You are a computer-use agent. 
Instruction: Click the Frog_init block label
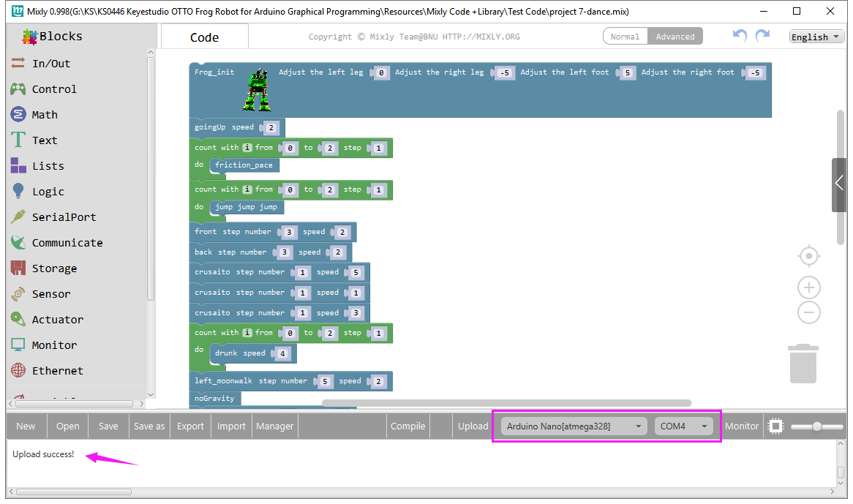[x=214, y=72]
